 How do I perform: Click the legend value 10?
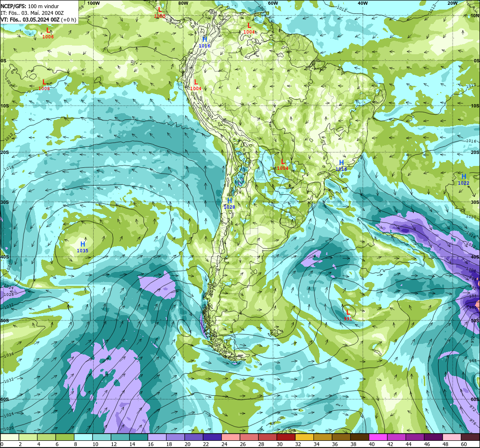(96, 444)
